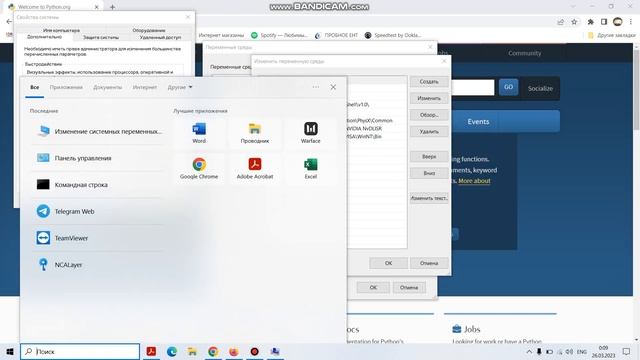Open Word from best apps

pyautogui.click(x=199, y=133)
